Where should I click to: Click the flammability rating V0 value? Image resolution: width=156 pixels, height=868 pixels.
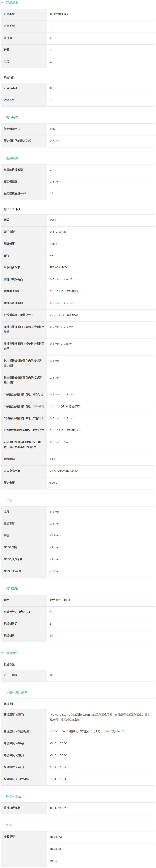coord(52,612)
